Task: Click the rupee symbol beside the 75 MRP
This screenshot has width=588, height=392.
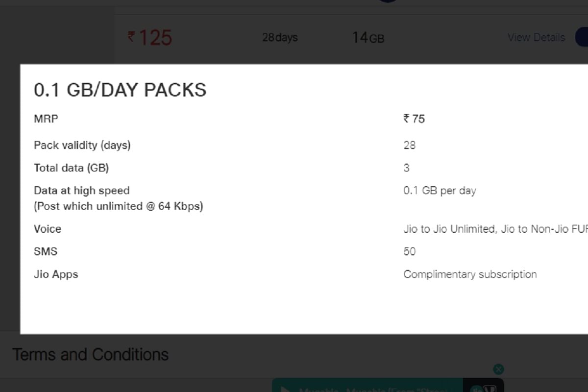Action: click(407, 118)
